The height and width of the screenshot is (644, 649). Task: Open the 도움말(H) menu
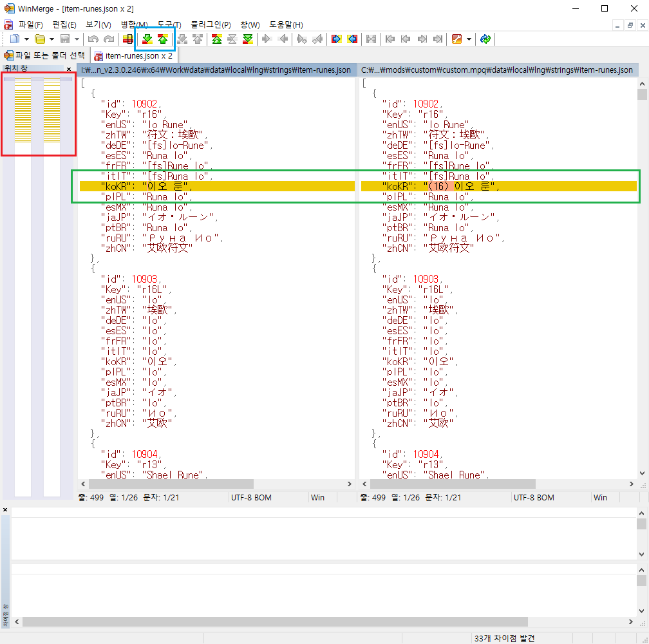(286, 25)
